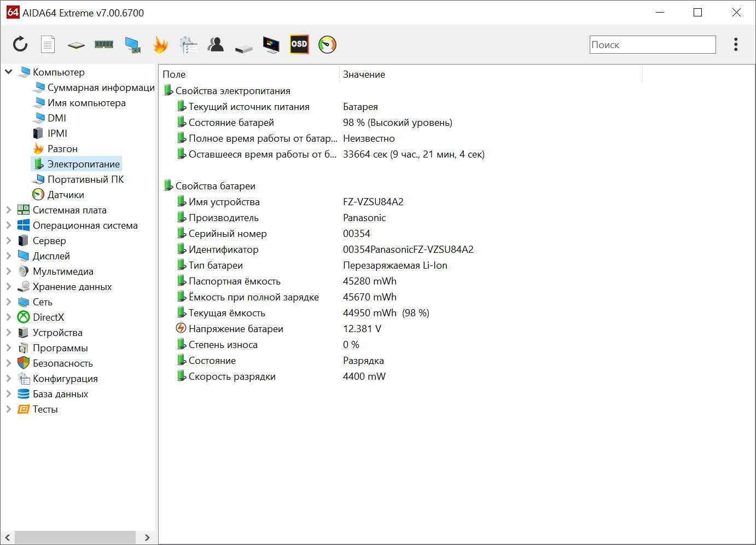Expand the Тесты node

8,409
